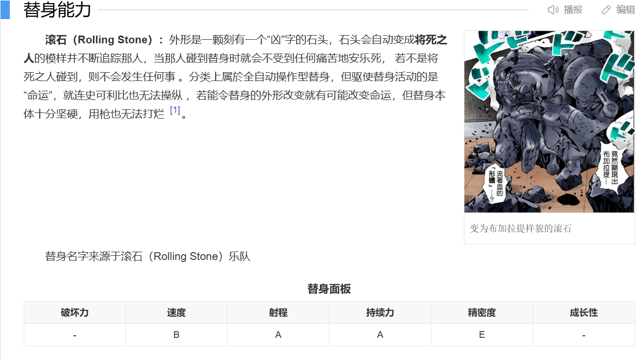The image size is (644, 360).
Task: Select the 速度 table header
Action: tap(176, 313)
